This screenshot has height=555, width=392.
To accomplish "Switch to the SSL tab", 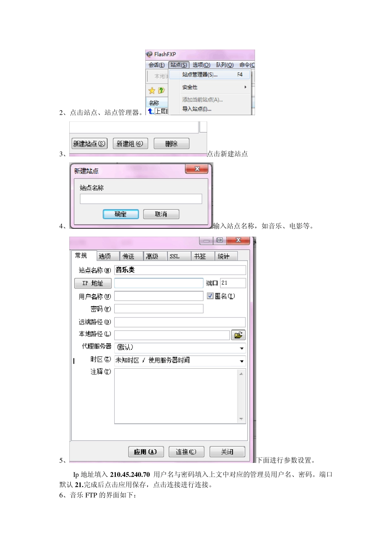I will coord(179,256).
